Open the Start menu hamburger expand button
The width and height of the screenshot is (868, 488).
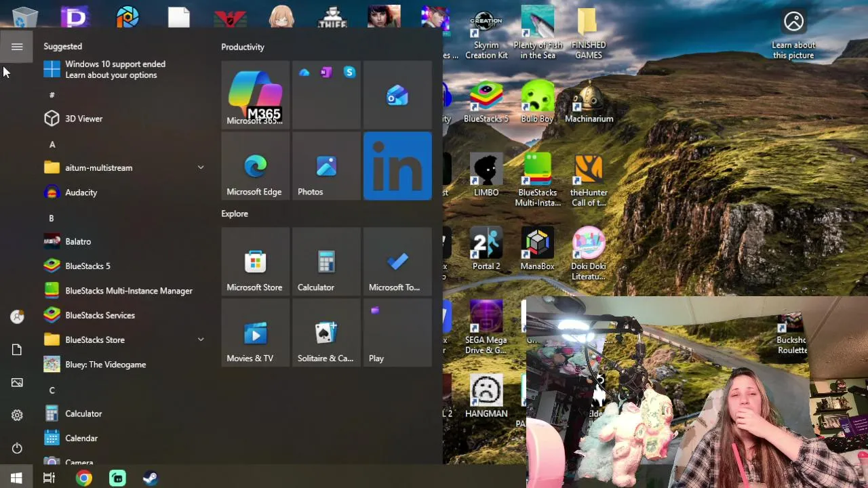[x=17, y=47]
